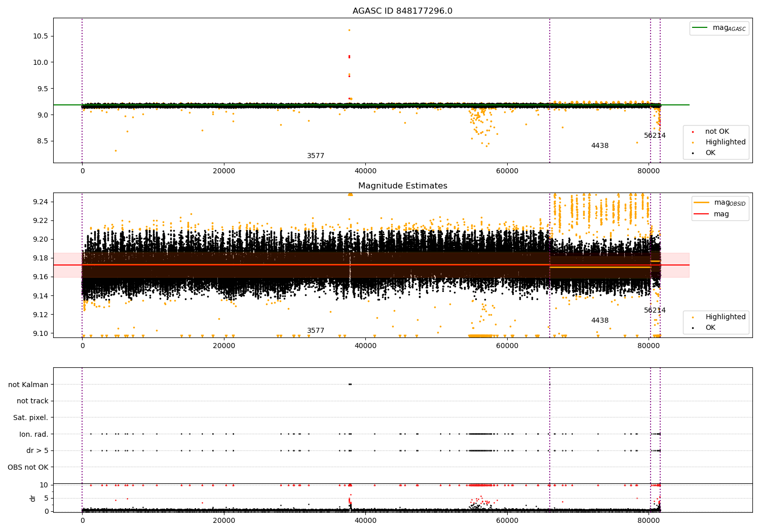The width and height of the screenshot is (760, 532).
Task: Click the 'not Kalman' marker near 38000
Action: point(350,385)
